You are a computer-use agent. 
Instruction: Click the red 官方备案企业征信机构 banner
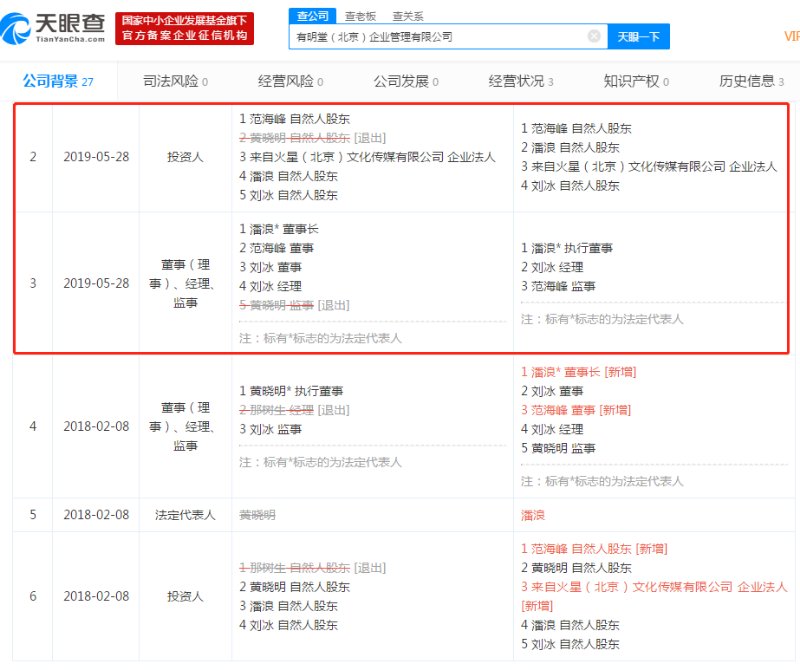pos(184,29)
